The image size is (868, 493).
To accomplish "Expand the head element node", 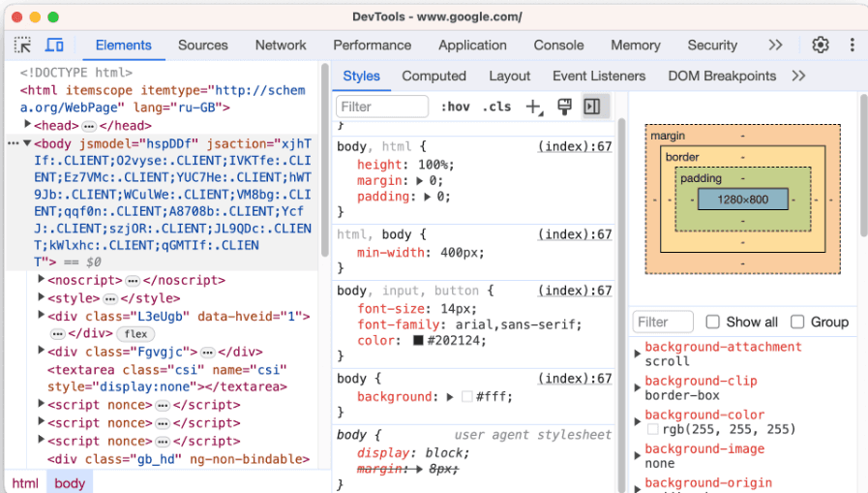I will [28, 126].
